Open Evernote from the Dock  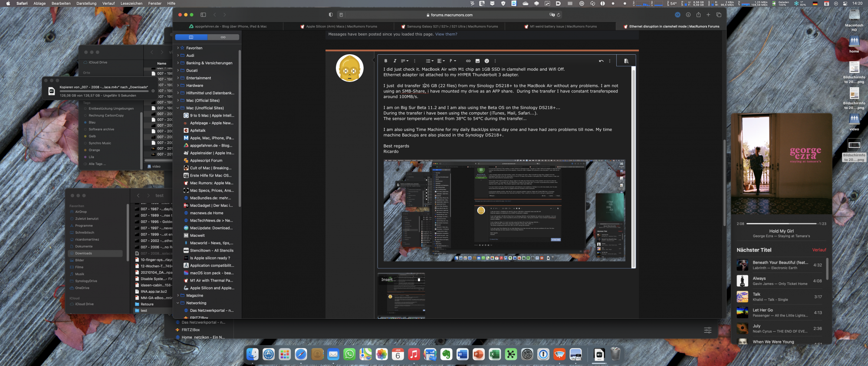pos(446,354)
